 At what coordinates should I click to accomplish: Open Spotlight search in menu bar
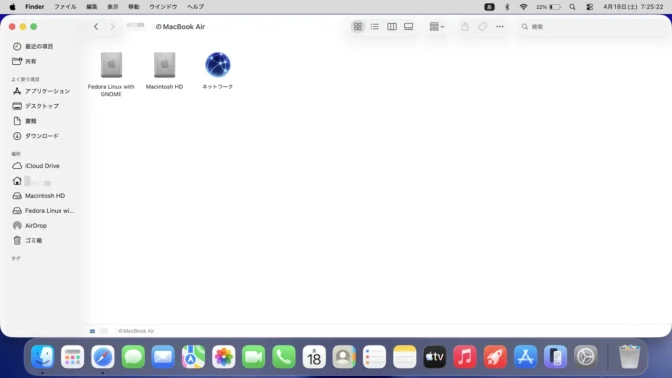pos(573,7)
